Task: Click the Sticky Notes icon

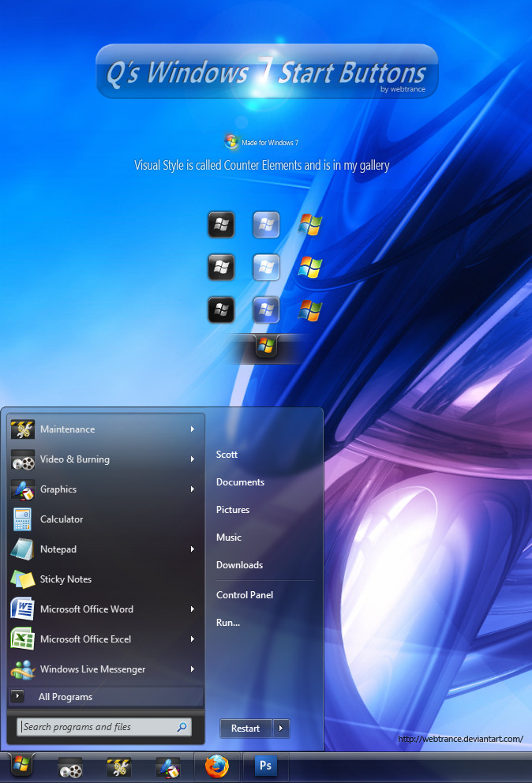Action: [22, 579]
